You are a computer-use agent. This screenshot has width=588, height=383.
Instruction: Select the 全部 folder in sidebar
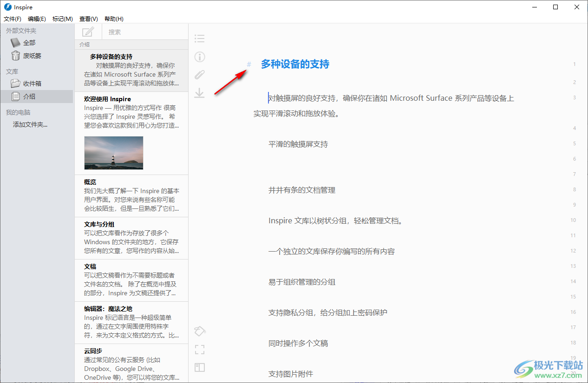[29, 43]
